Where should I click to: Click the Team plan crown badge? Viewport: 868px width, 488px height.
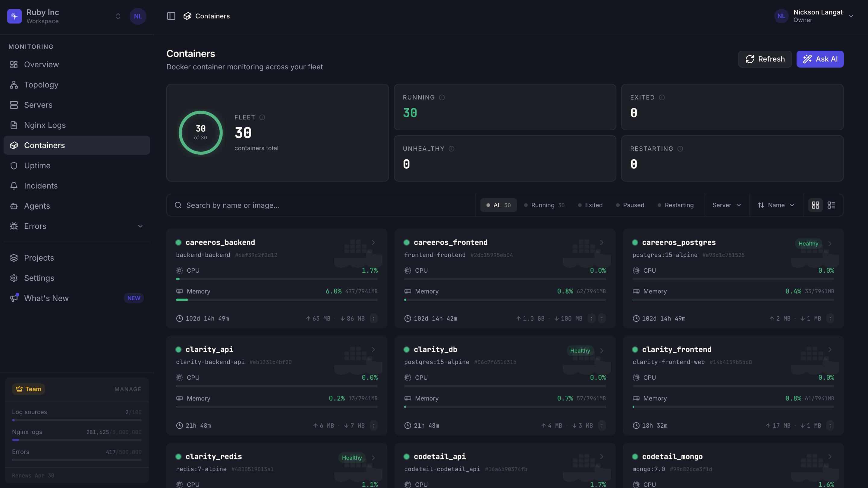pyautogui.click(x=29, y=389)
